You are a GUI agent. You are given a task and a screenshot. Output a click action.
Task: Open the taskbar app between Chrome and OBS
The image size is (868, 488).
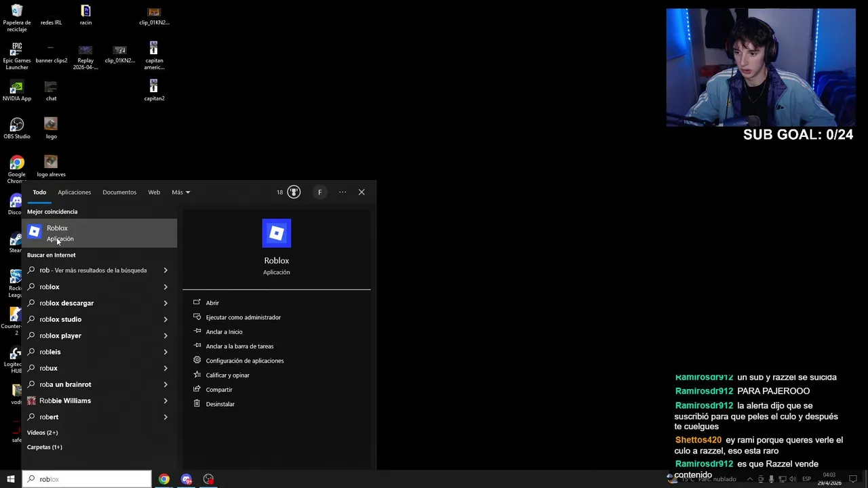pyautogui.click(x=186, y=479)
